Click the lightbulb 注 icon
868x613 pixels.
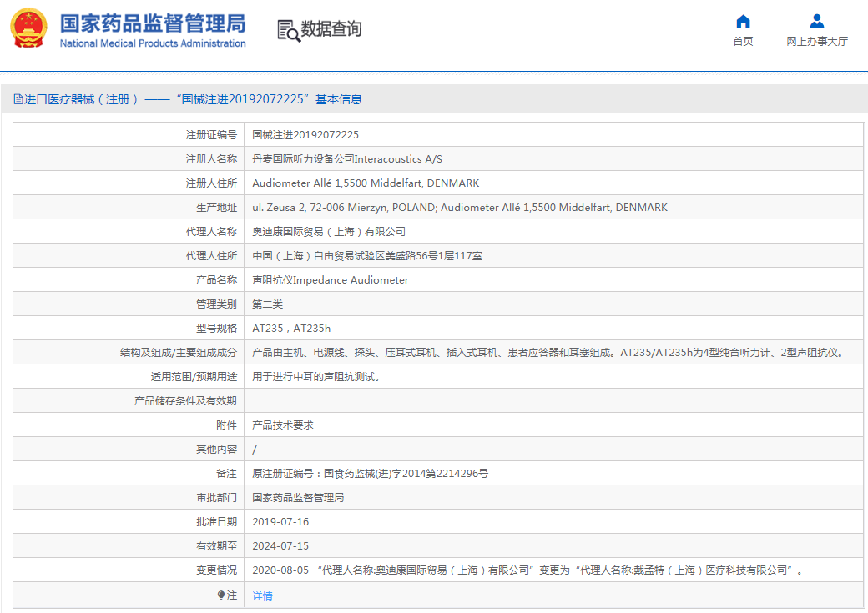coord(221,595)
